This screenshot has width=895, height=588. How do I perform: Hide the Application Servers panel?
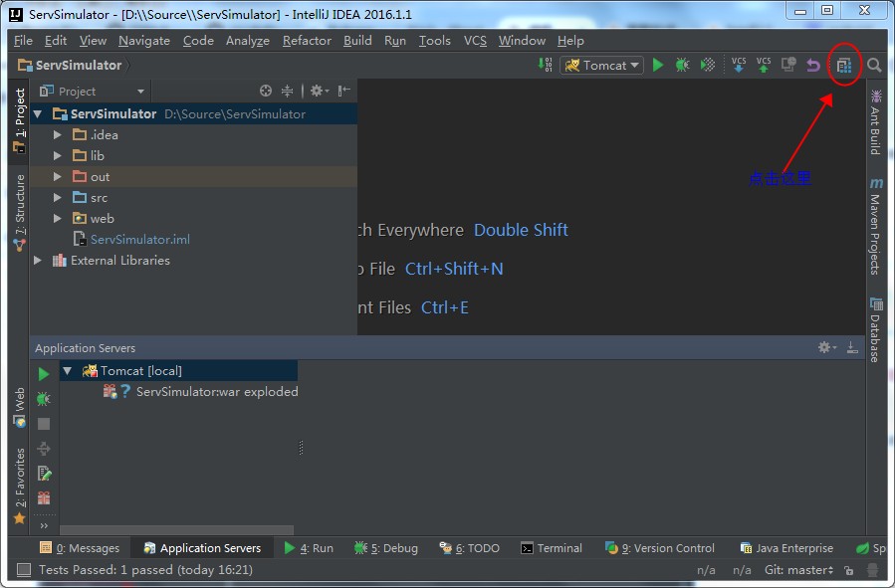tap(852, 347)
